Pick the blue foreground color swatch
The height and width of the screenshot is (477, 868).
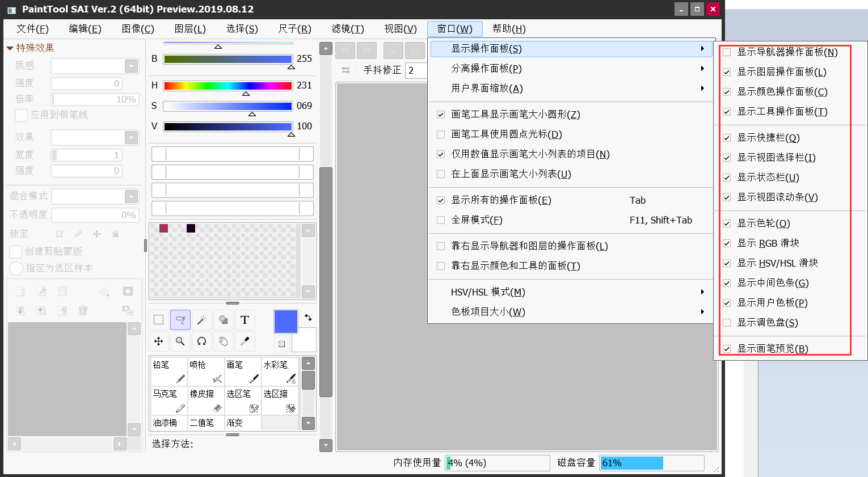pyautogui.click(x=286, y=322)
